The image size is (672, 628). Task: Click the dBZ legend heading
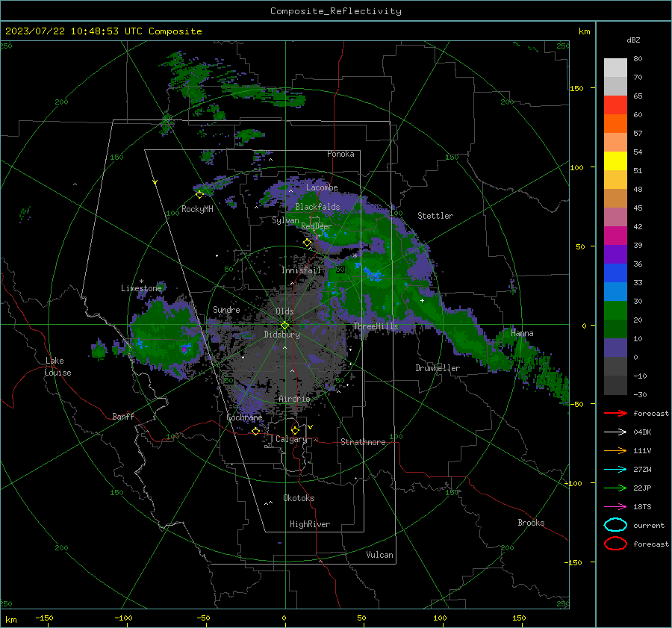point(633,40)
